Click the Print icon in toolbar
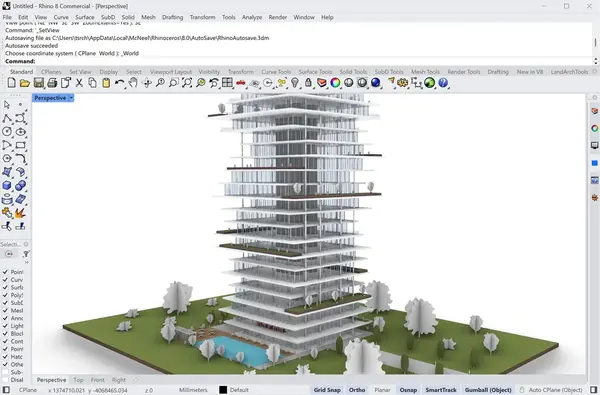The height and width of the screenshot is (395, 600). 52,82
